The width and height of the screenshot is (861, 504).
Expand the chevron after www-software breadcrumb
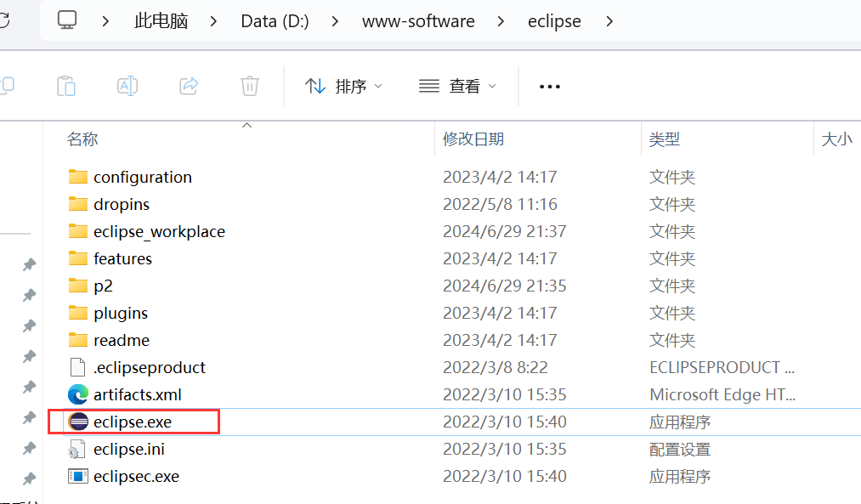[501, 21]
